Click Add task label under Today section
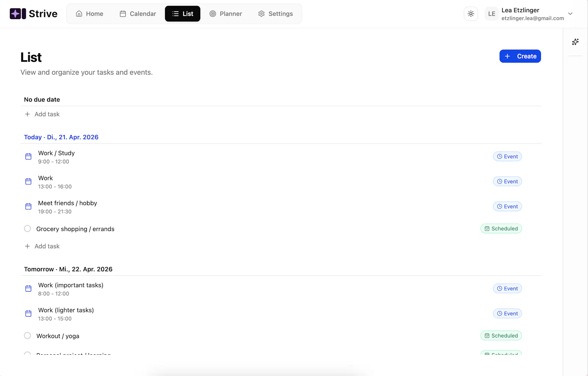 click(47, 246)
